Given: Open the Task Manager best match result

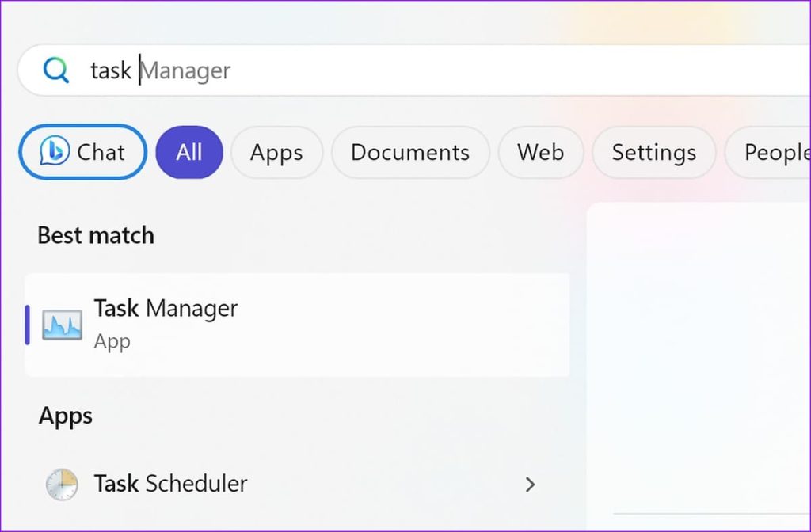Looking at the screenshot, I should 298,325.
